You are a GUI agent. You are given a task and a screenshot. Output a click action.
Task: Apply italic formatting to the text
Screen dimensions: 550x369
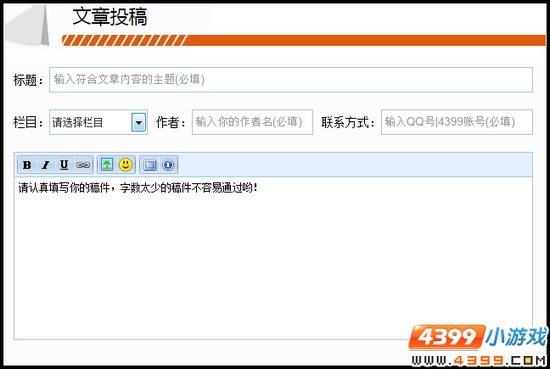pyautogui.click(x=46, y=165)
